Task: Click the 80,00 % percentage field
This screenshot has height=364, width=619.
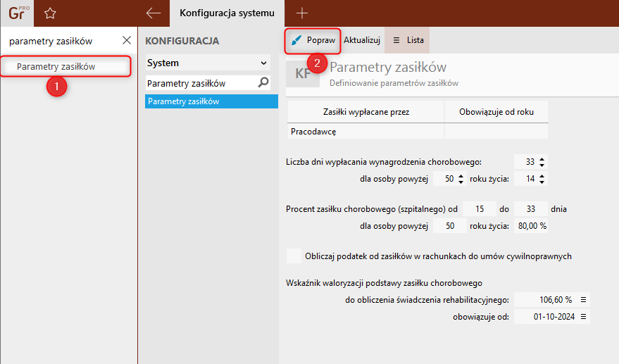Action: (530, 226)
